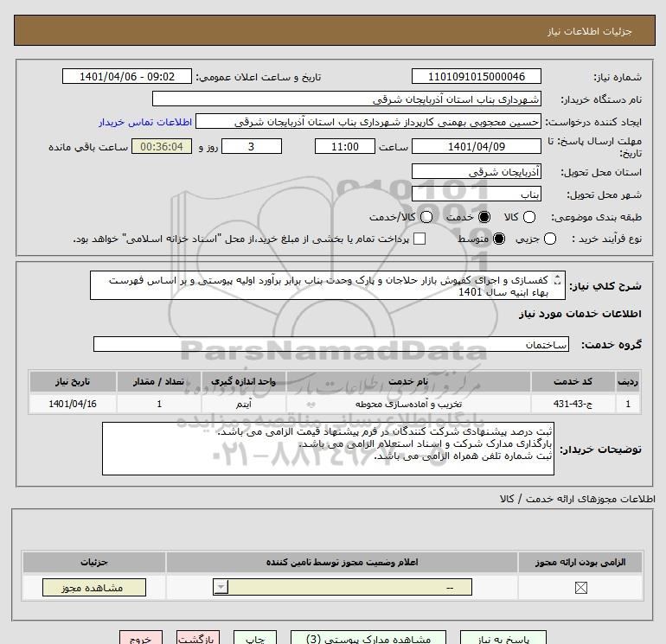Toggle the mandatory permit checkbox
The width and height of the screenshot is (666, 644).
click(x=580, y=588)
